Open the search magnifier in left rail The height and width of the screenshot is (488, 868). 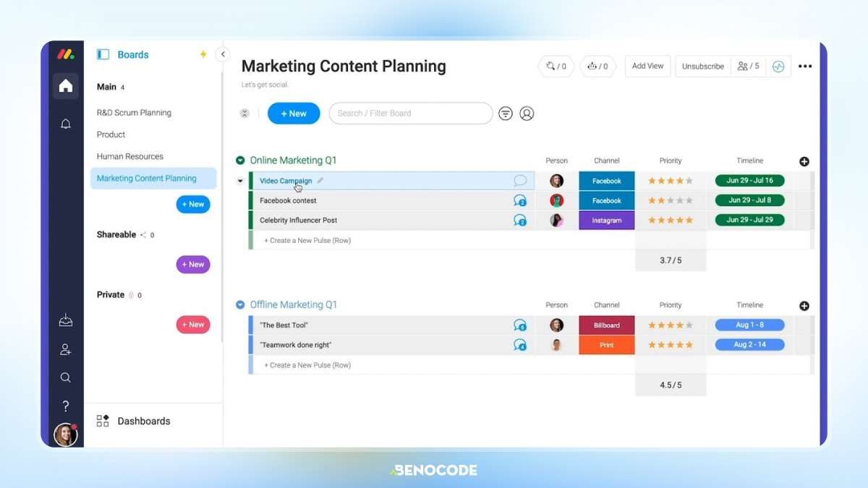coord(66,377)
